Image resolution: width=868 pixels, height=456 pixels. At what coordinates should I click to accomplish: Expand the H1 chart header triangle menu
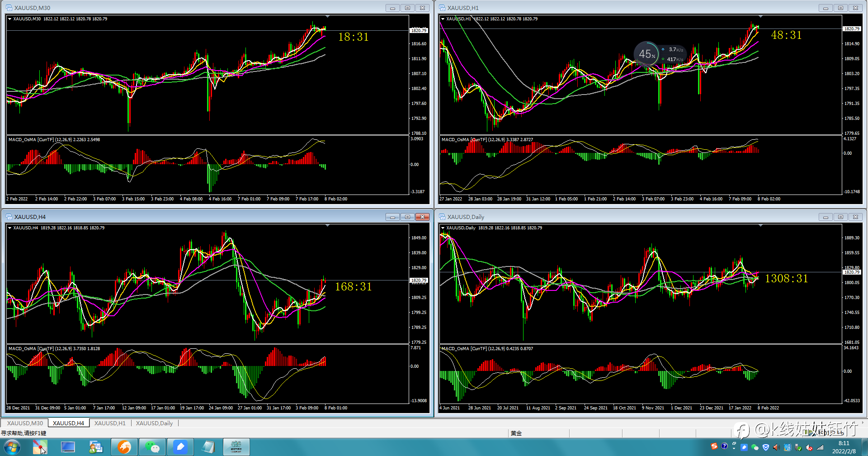(x=443, y=19)
